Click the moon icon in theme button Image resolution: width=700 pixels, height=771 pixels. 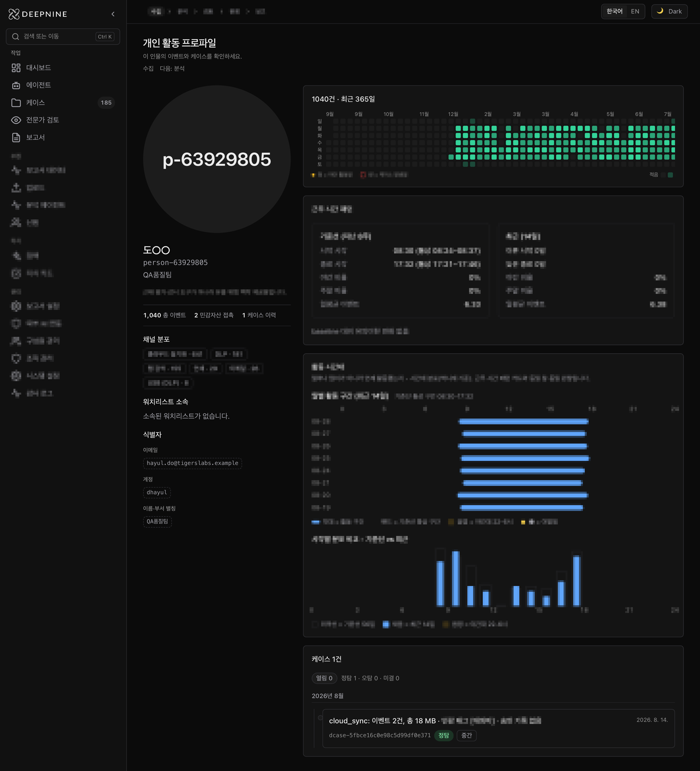coord(660,11)
